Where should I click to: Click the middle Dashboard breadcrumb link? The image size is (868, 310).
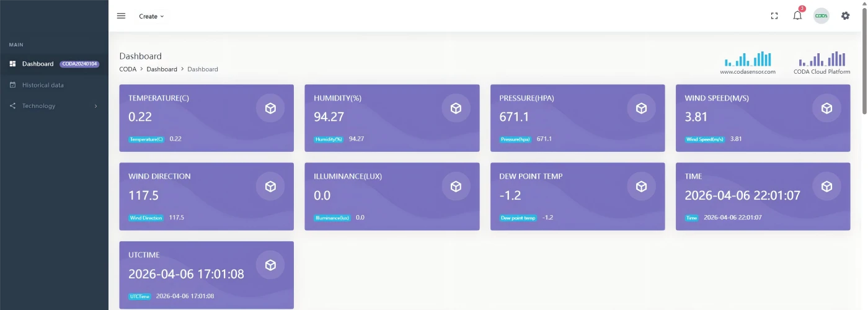[162, 69]
